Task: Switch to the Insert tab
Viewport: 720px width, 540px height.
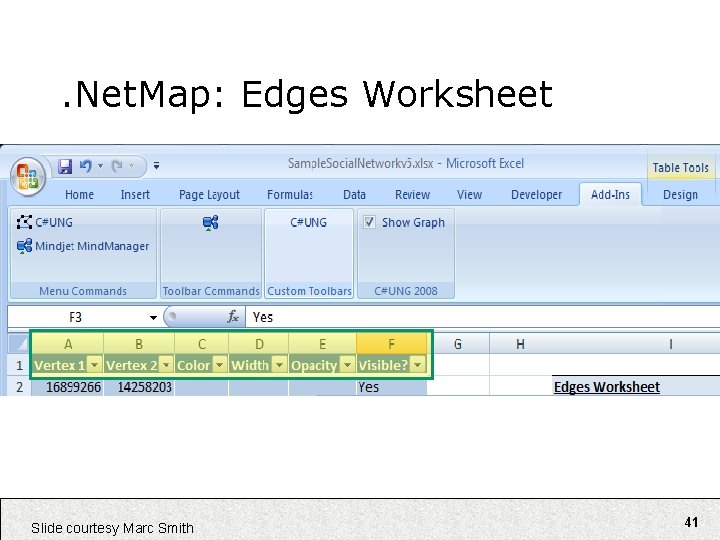Action: coord(135,195)
